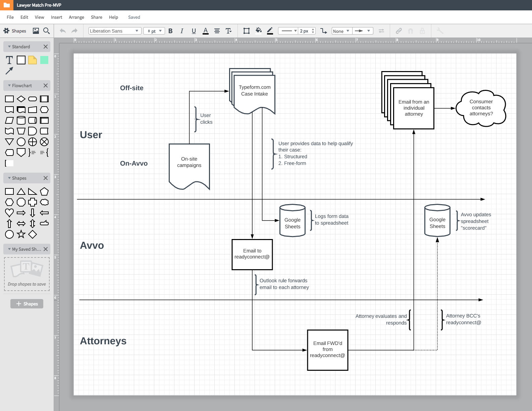Image resolution: width=532 pixels, height=411 pixels.
Task: Open the image insert icon
Action: pos(36,31)
